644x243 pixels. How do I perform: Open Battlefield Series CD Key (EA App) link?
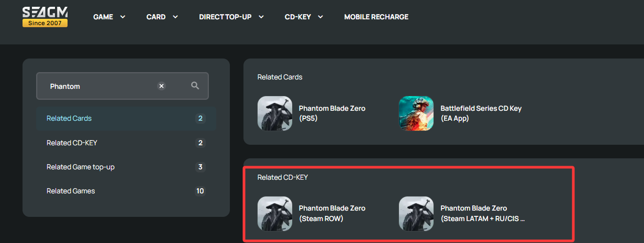481,113
